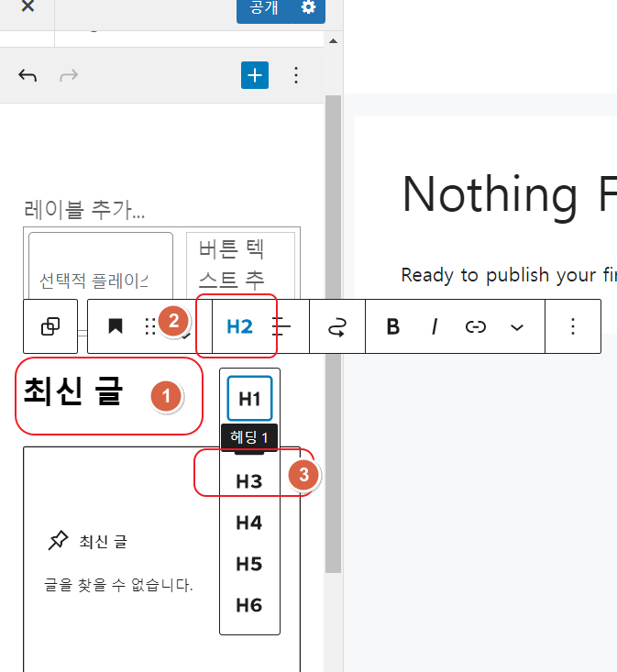Select H1 heading level
Image resolution: width=617 pixels, height=672 pixels.
click(249, 399)
